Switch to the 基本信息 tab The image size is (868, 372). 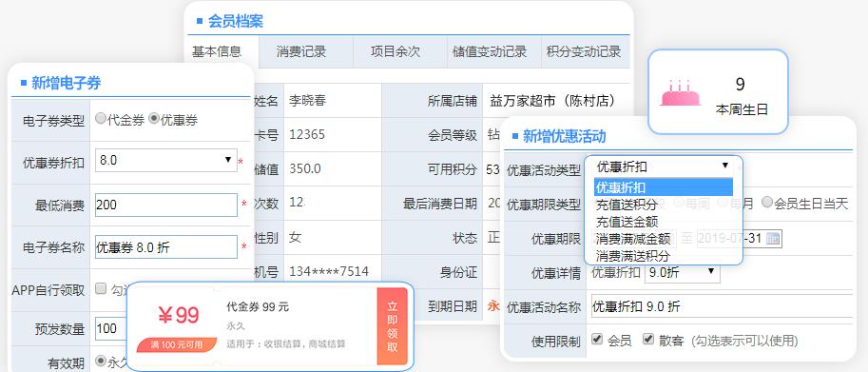coord(222,52)
